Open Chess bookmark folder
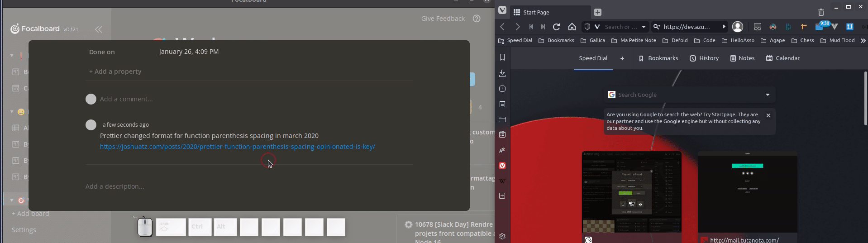Image resolution: width=868 pixels, height=243 pixels. tap(802, 40)
